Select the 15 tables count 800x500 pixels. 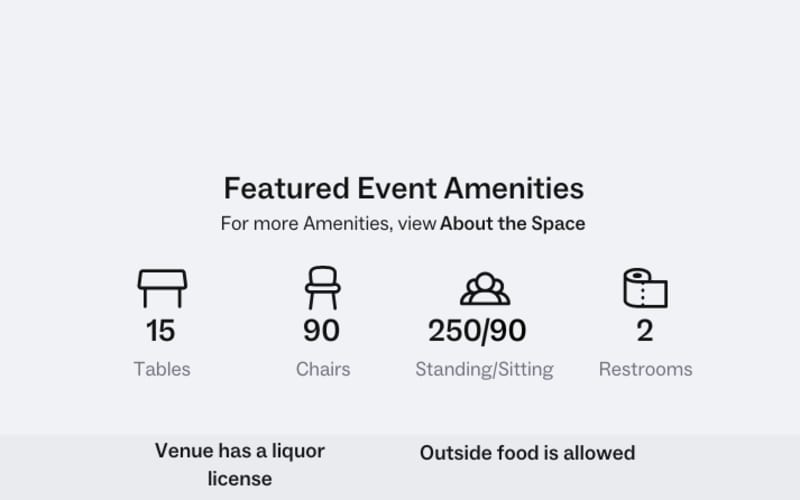pyautogui.click(x=161, y=331)
